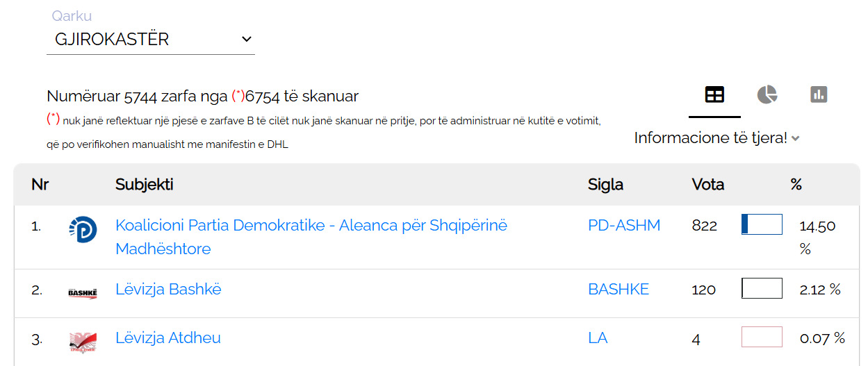This screenshot has width=868, height=366.
Task: Click the PD-ASHM vote progress bar
Action: [762, 224]
